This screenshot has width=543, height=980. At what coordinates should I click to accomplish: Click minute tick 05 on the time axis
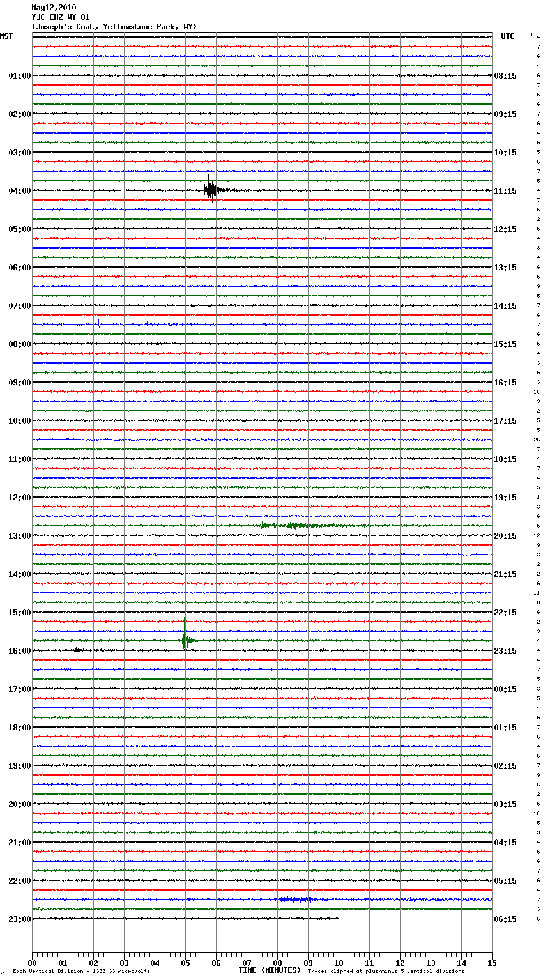pos(185,963)
